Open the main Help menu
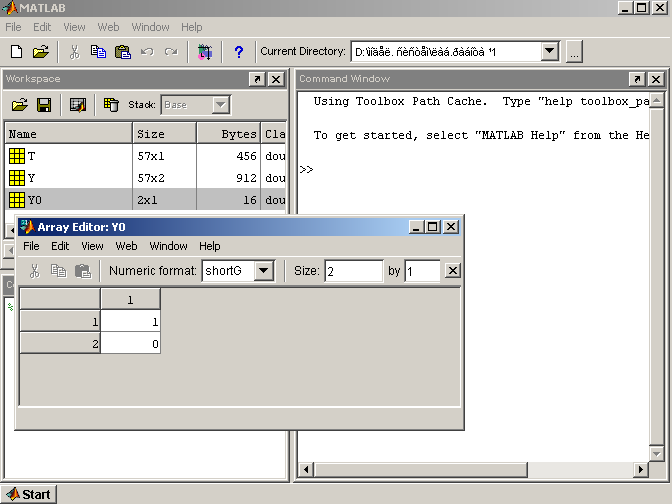This screenshot has width=672, height=504. click(x=191, y=27)
